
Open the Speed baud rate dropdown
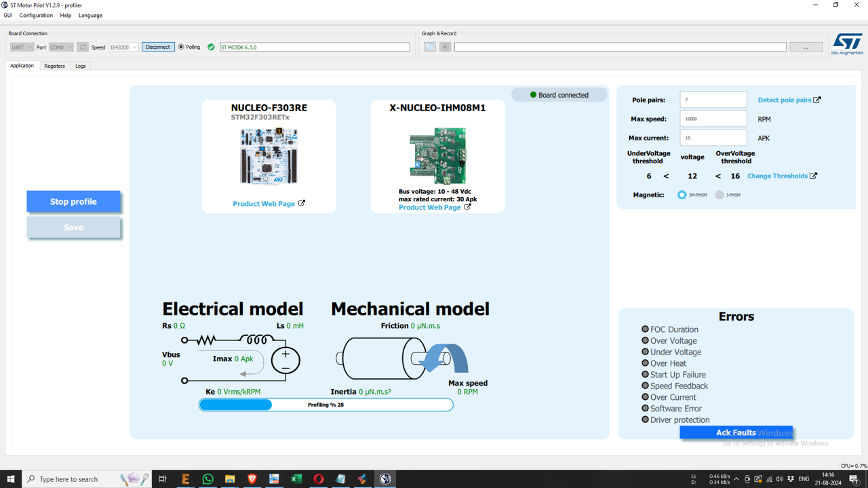click(123, 47)
